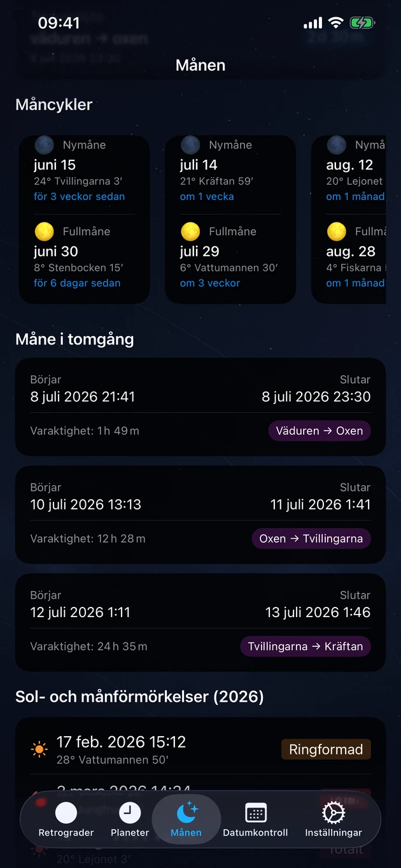Tap the Månen moon icon tab
This screenshot has height=868, width=401.
point(186,819)
